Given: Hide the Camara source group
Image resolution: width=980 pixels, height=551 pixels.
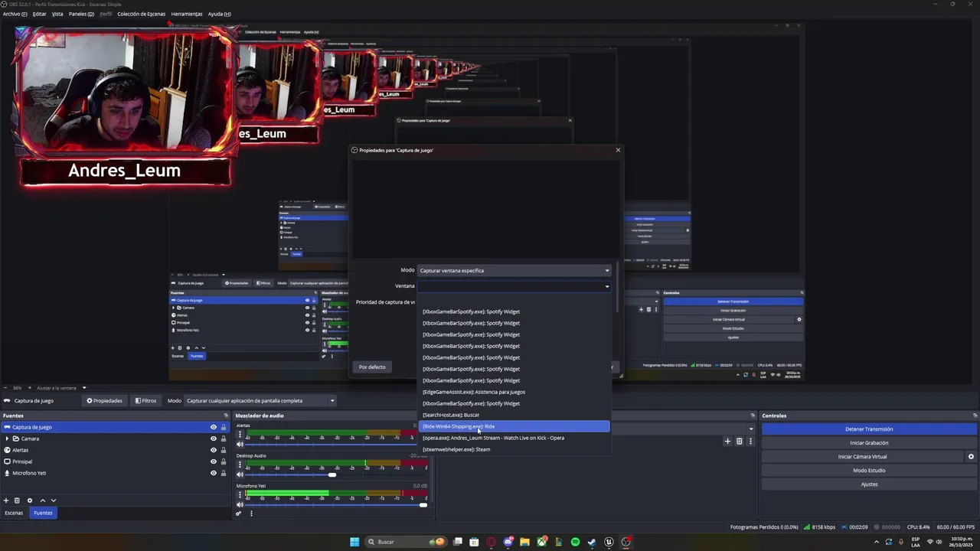Looking at the screenshot, I should [x=214, y=439].
